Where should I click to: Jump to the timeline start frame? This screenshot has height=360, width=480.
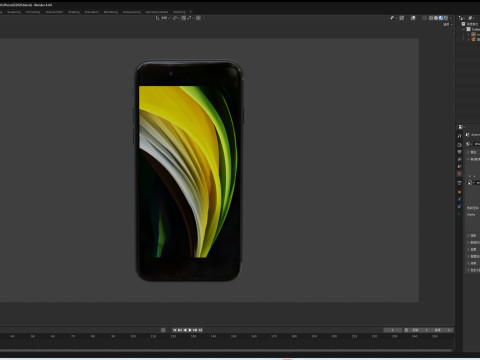pyautogui.click(x=175, y=330)
